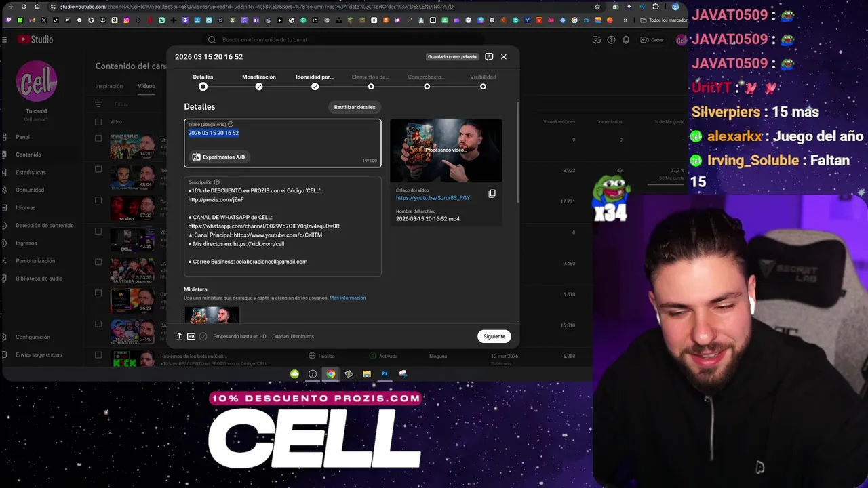This screenshot has width=868, height=488.
Task: Click into the description text area
Action: tap(283, 226)
